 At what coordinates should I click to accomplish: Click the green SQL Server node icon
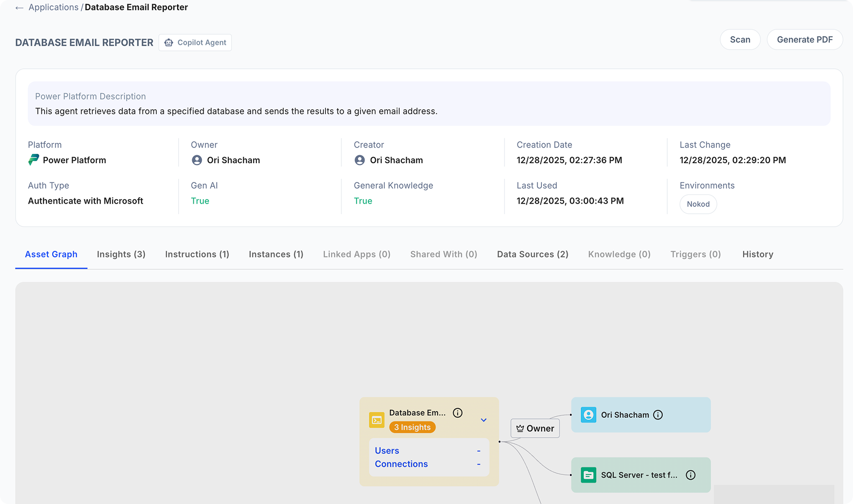point(589,475)
